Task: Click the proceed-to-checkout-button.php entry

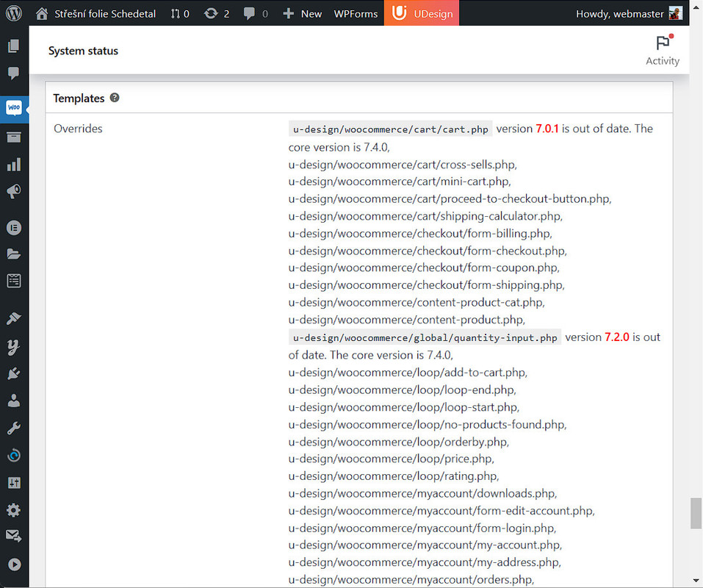Action: pos(450,198)
